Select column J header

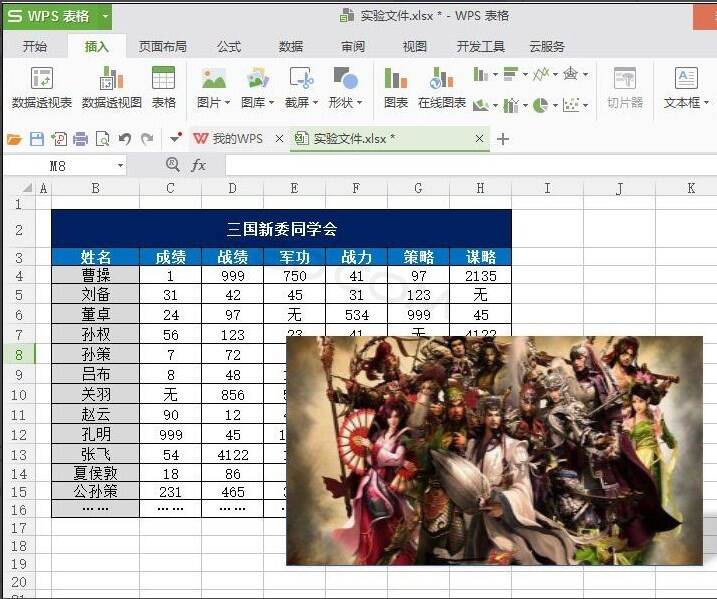(619, 188)
